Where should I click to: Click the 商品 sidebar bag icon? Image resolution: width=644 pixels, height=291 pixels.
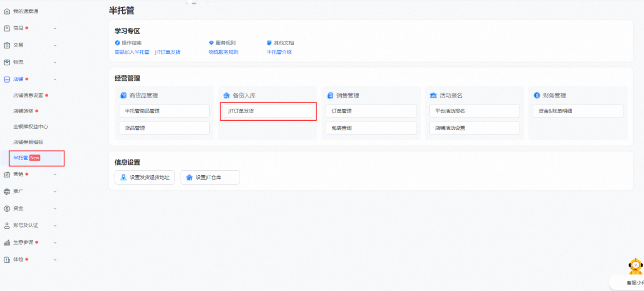7,28
